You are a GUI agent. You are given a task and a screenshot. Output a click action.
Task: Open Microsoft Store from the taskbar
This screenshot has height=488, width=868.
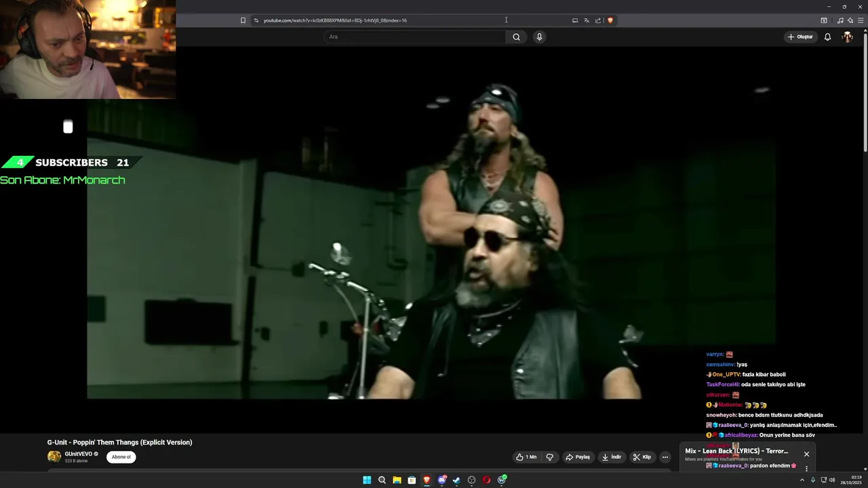(x=412, y=480)
